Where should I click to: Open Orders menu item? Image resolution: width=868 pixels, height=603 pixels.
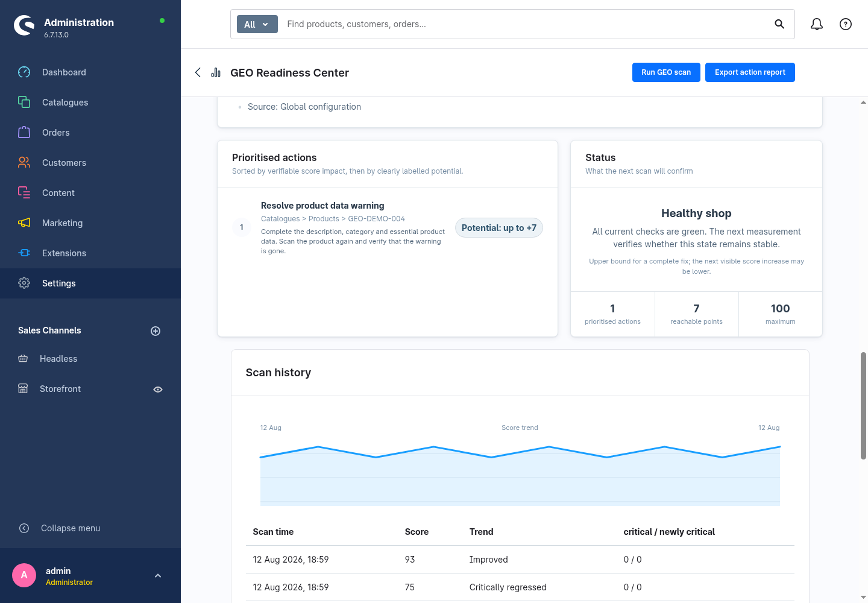[90, 133]
